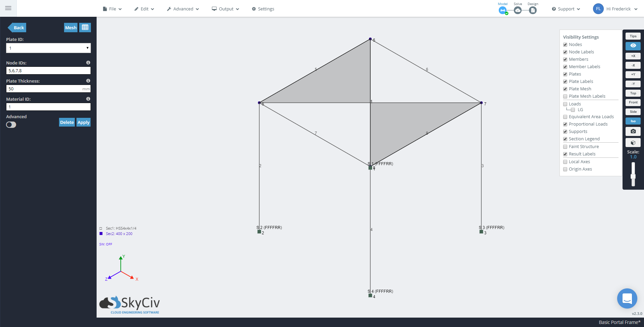644x327 pixels.
Task: Open the chat support bubble
Action: tap(627, 298)
